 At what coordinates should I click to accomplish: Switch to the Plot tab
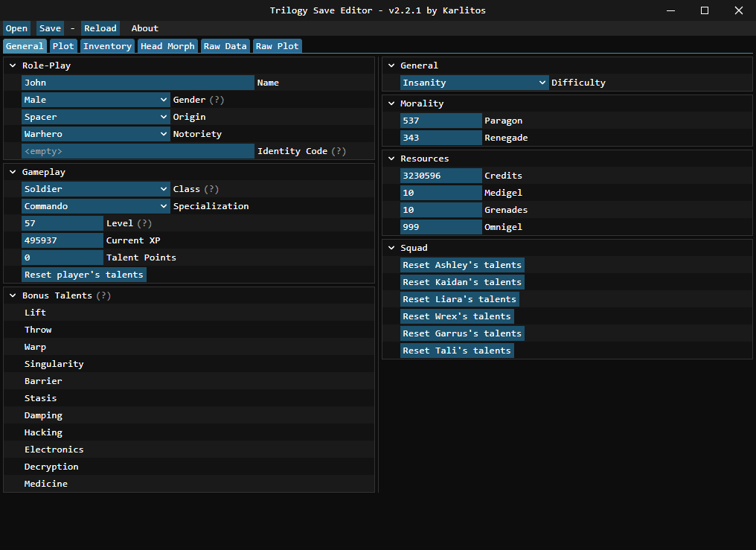tap(63, 46)
